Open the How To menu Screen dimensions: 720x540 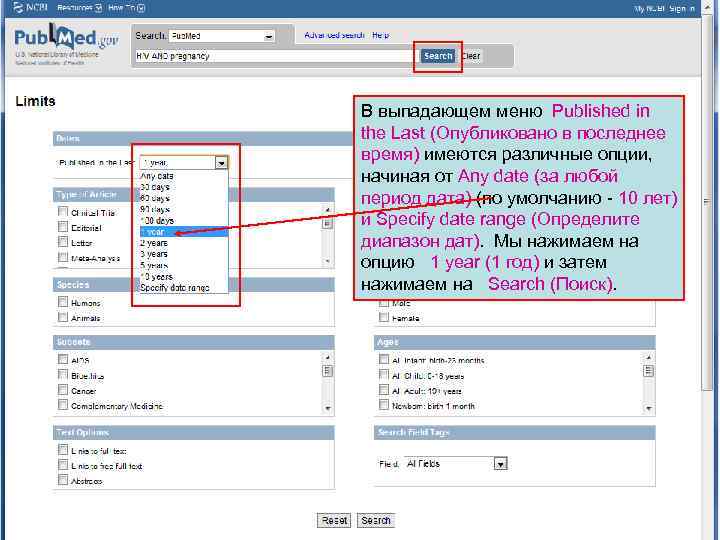[126, 8]
